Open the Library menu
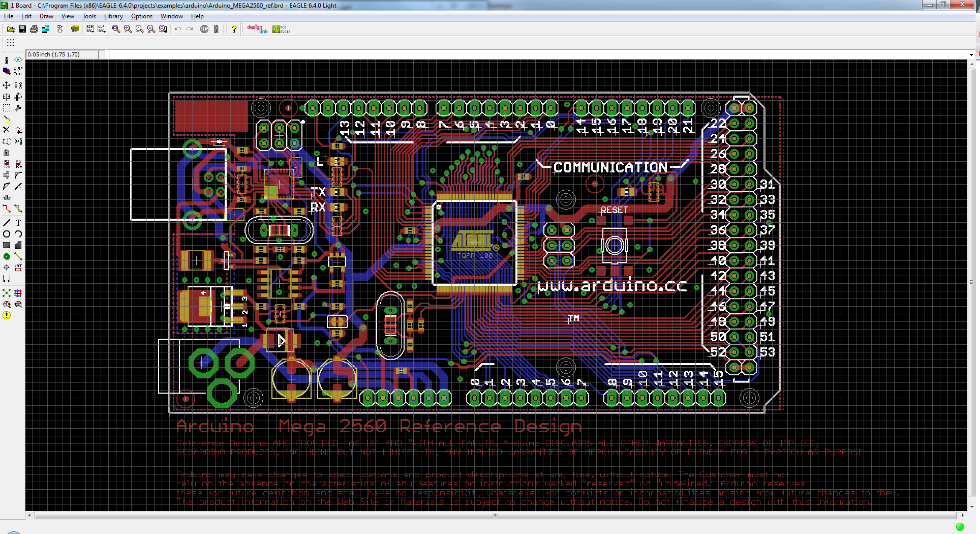The image size is (980, 534). tap(113, 16)
